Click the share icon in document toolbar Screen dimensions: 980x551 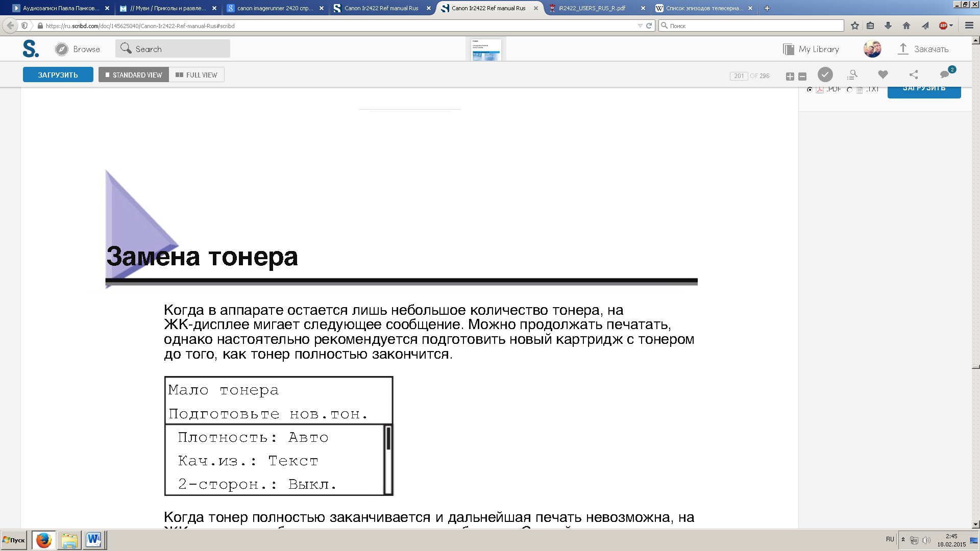pyautogui.click(x=914, y=75)
